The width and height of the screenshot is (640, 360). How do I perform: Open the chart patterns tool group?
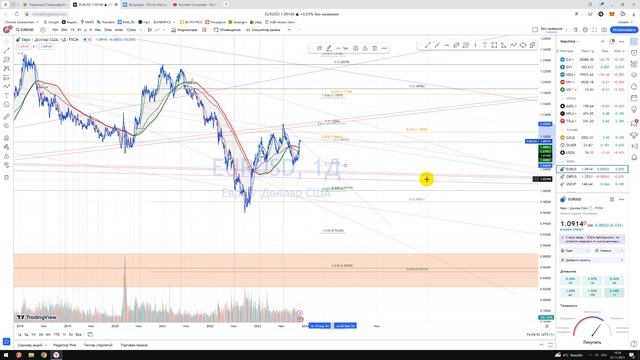tap(6, 69)
